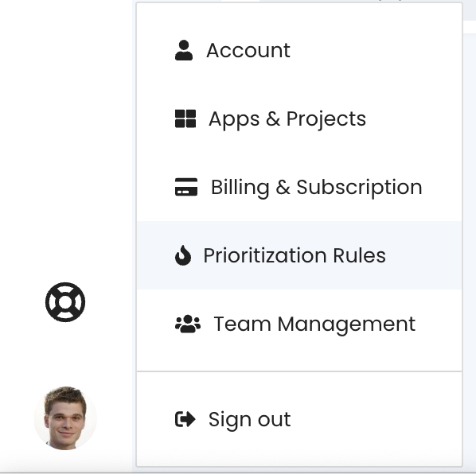The width and height of the screenshot is (476, 474).
Task: Click the word "Team" beside the group icon
Action: coord(242,324)
